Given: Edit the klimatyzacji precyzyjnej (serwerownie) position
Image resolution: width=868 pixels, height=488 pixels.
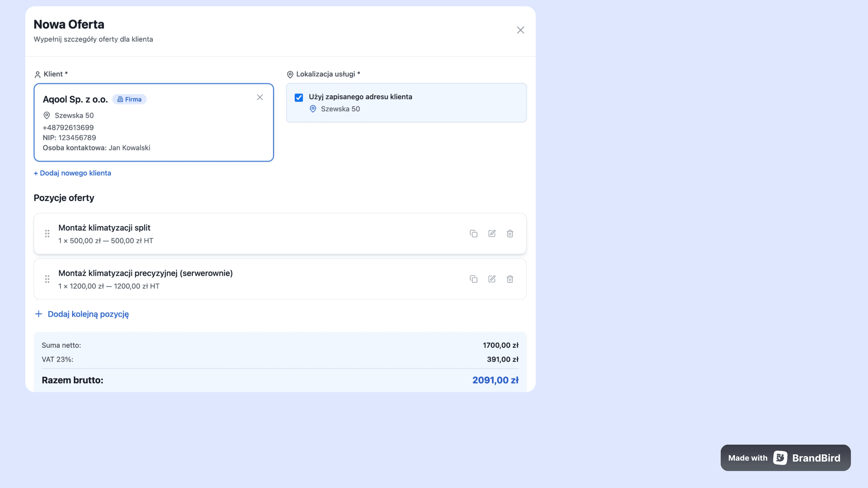Looking at the screenshot, I should point(492,279).
